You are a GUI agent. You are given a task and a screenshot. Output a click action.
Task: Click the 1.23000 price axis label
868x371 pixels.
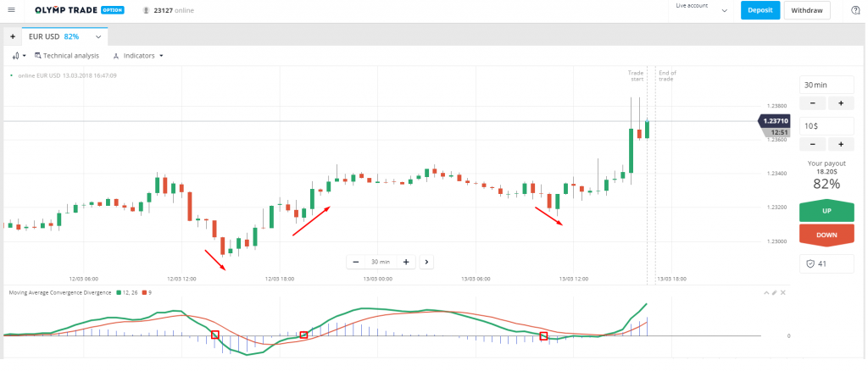(776, 241)
